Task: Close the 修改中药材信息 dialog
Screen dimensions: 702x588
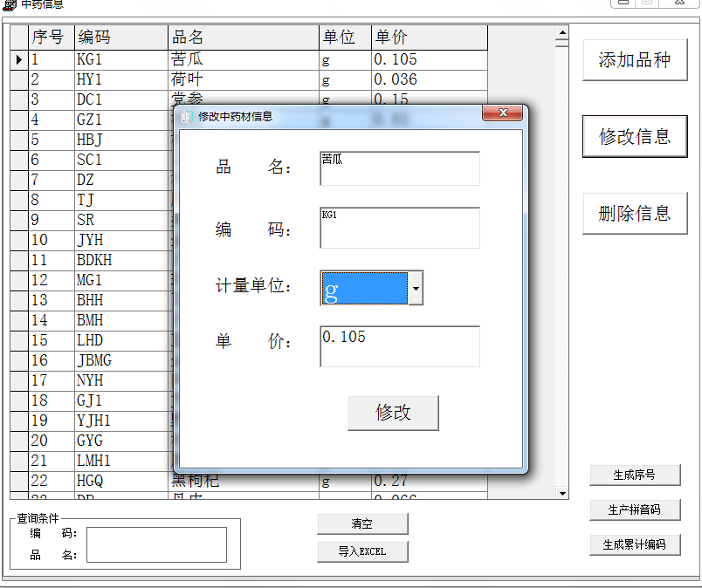Action: click(x=502, y=114)
